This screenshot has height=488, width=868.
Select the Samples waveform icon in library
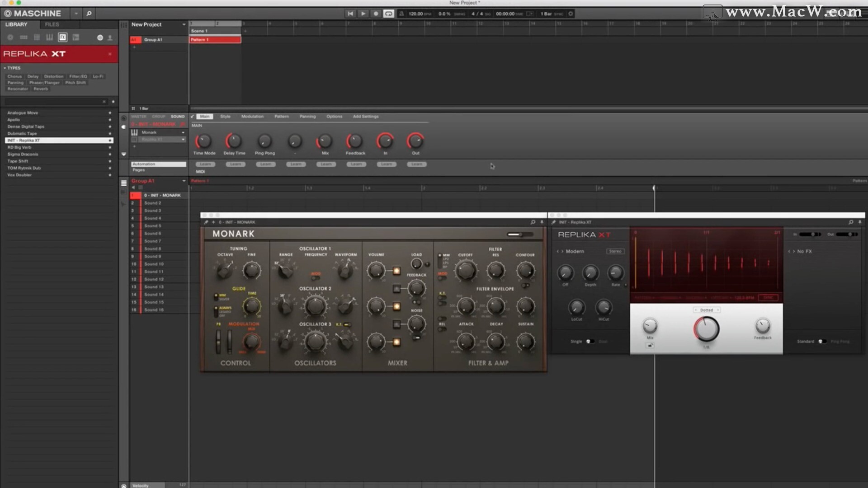point(76,38)
